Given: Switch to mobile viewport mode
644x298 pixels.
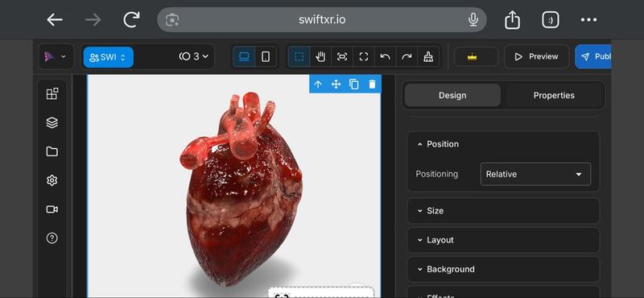Looking at the screenshot, I should tap(266, 56).
